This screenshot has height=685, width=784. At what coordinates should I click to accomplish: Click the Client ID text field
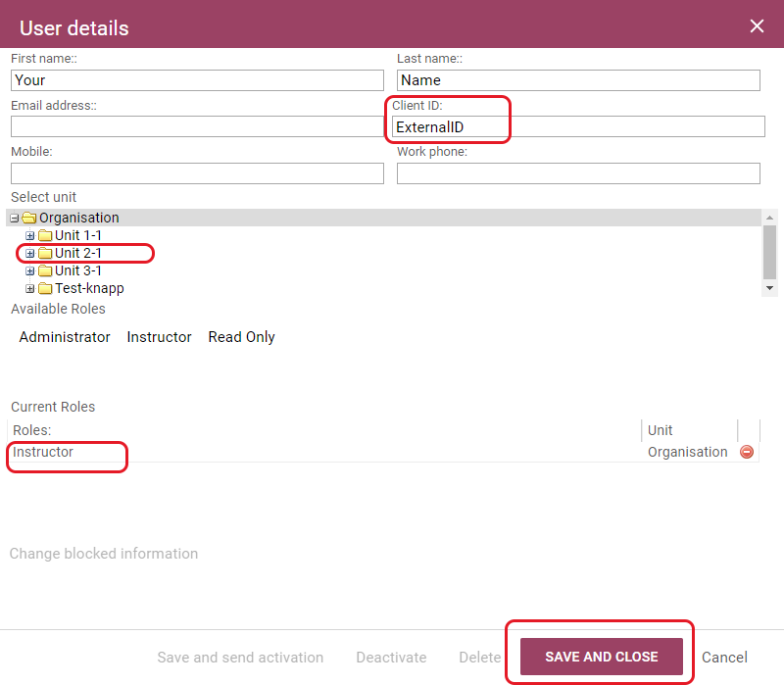click(578, 126)
